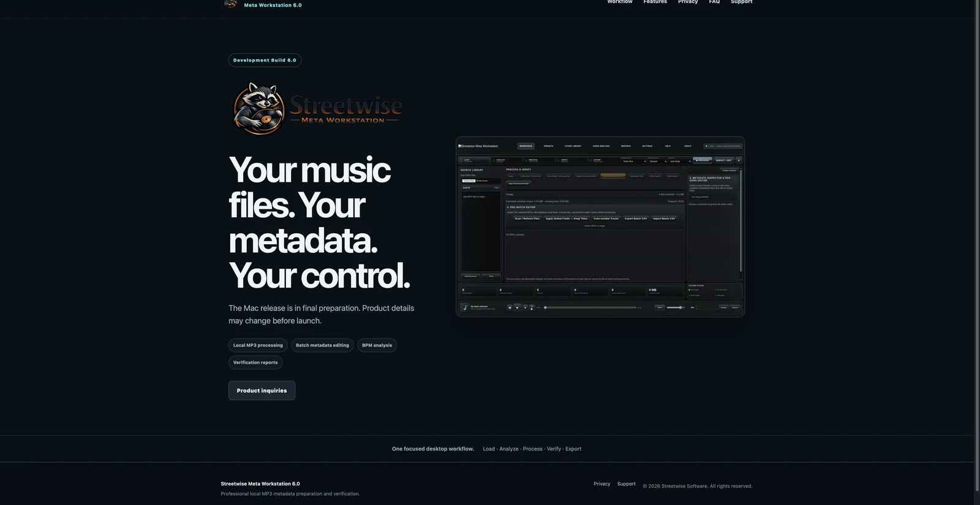Click the music note track icon in player
This screenshot has width=980, height=505.
465,307
